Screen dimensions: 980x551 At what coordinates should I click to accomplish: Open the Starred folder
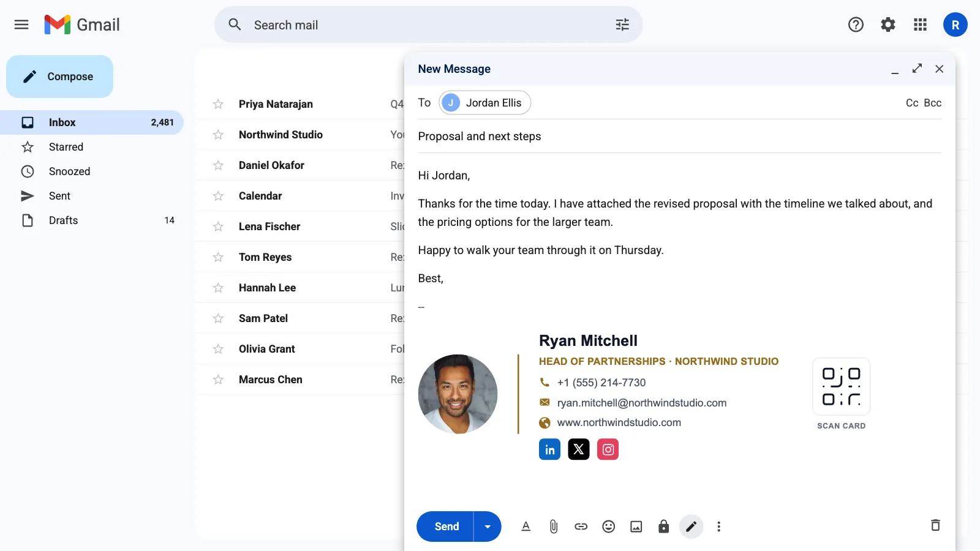92,147
